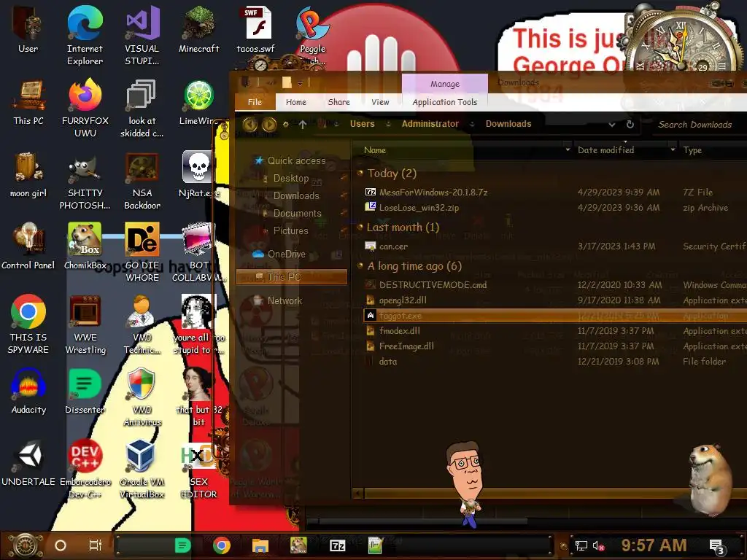Open Date modified column filter dropdown
This screenshot has width=747, height=560.
tap(673, 150)
